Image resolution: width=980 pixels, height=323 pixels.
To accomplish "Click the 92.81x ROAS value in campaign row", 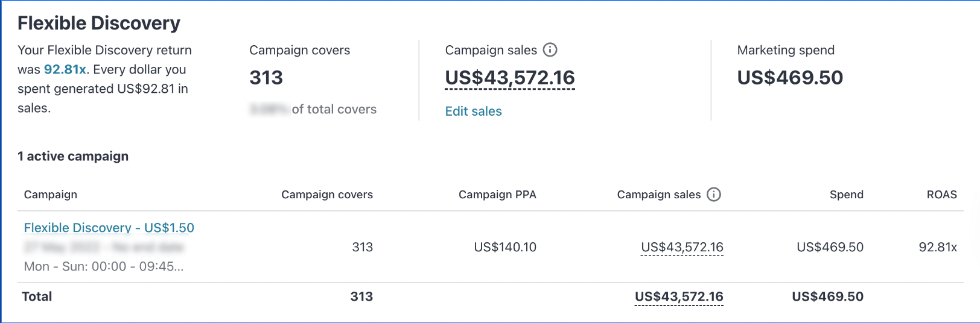I will tap(938, 247).
